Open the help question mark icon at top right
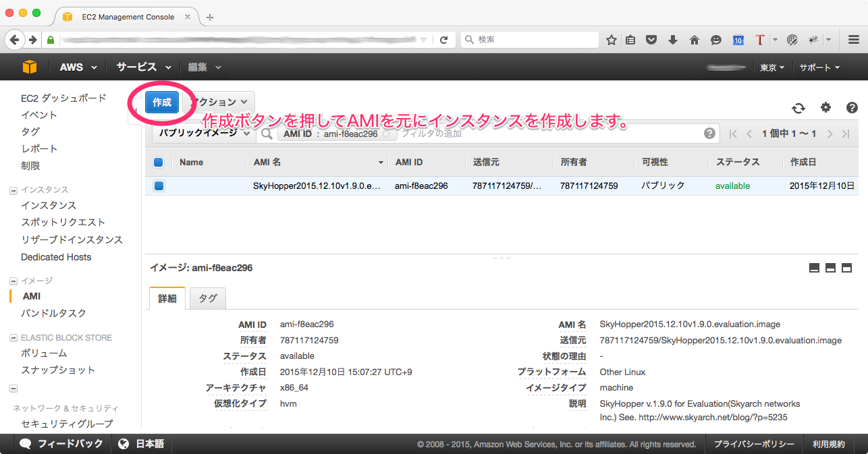The width and height of the screenshot is (868, 454). tap(852, 107)
